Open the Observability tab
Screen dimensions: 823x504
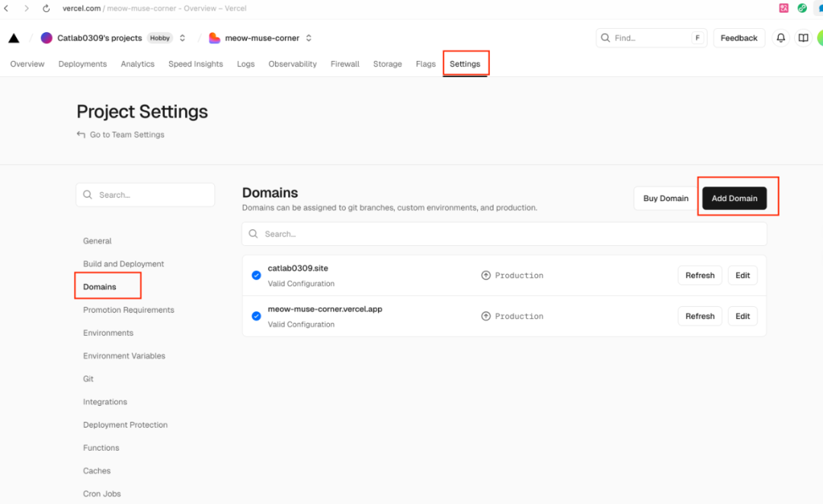tap(293, 64)
